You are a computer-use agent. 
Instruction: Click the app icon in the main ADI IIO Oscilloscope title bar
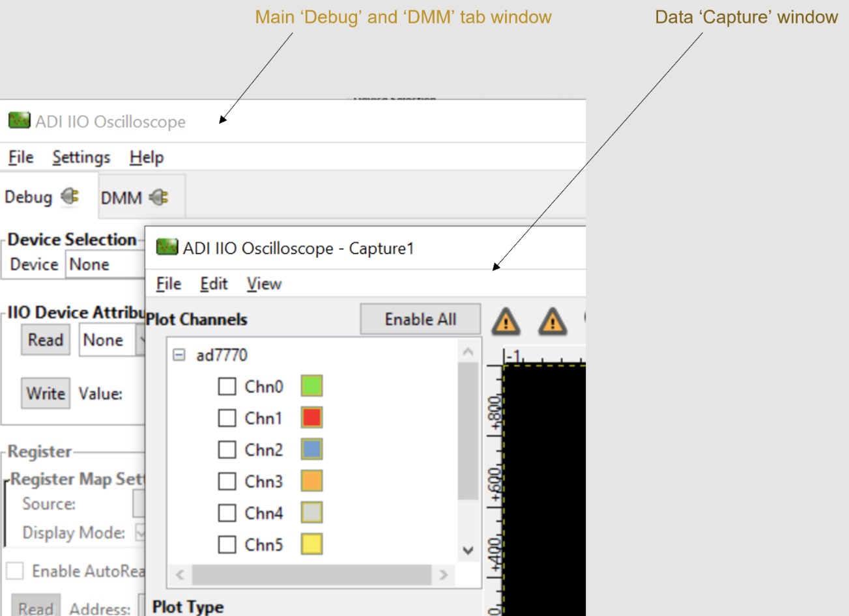coord(19,120)
